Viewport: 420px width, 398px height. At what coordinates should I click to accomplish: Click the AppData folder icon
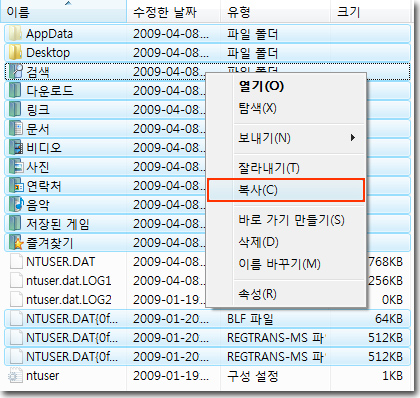point(15,34)
